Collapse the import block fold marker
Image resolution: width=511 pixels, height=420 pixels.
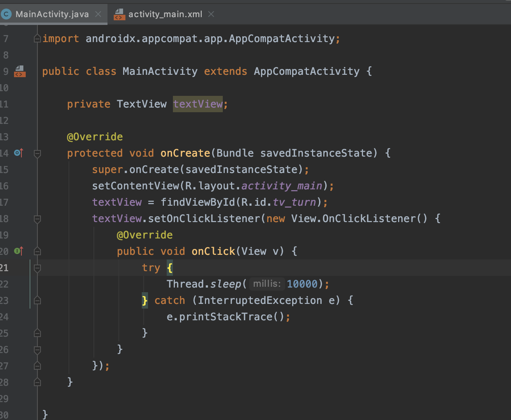point(37,39)
